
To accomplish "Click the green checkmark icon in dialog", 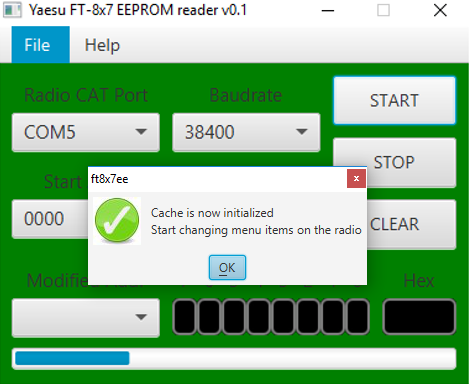I will point(117,220).
